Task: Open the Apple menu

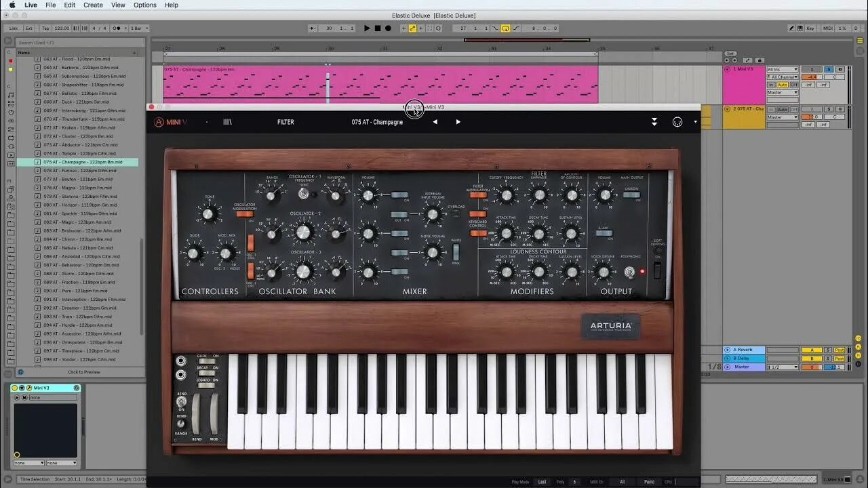Action: (12, 5)
